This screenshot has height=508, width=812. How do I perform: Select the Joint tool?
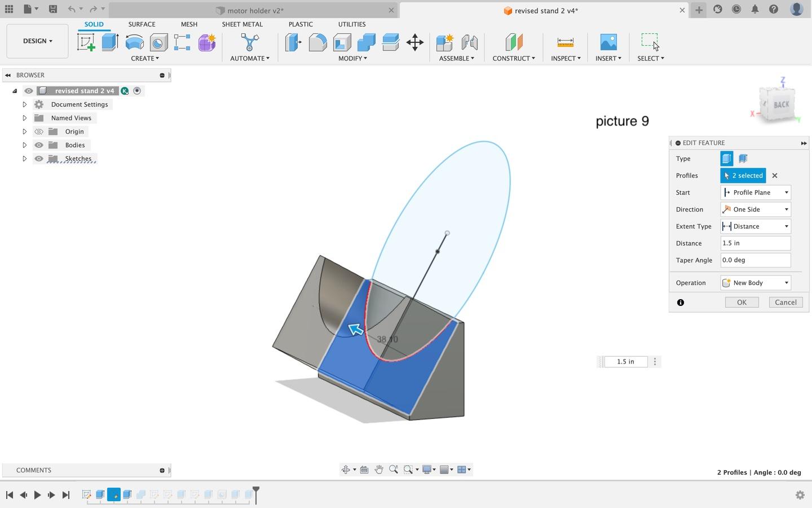(469, 42)
